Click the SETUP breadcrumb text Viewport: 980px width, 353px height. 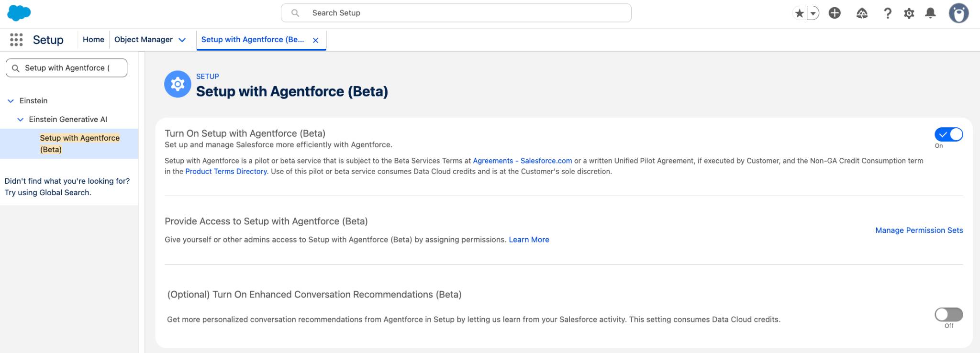coord(207,77)
